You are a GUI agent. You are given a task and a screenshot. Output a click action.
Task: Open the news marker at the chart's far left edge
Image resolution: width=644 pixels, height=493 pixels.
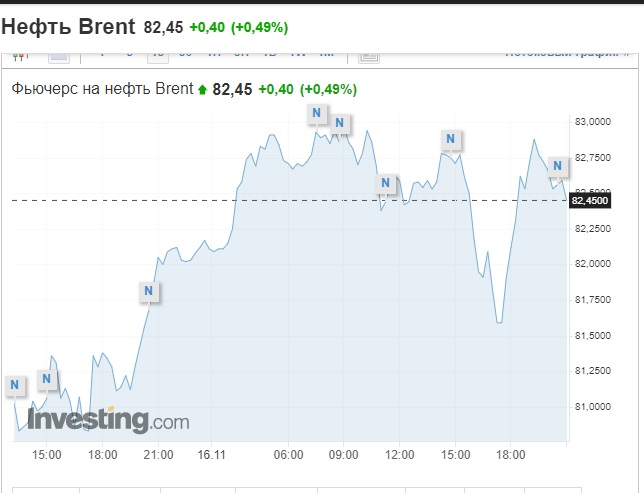click(x=15, y=385)
